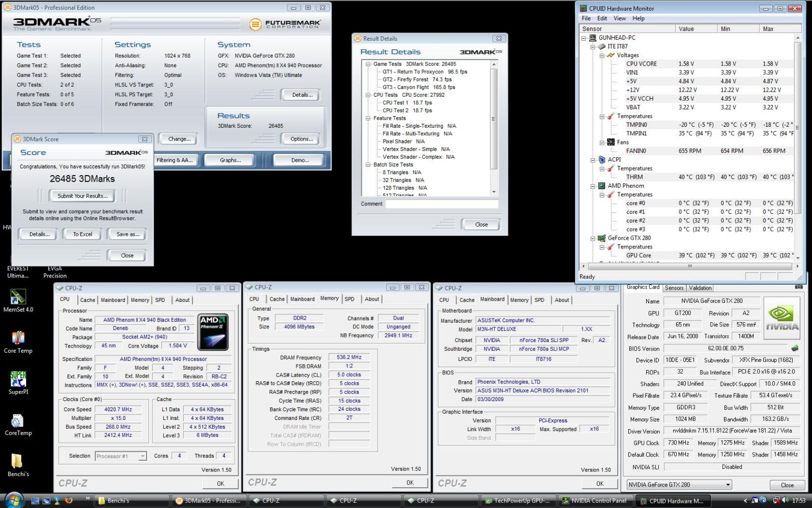Open the Windows Start orb
This screenshot has width=812, height=508.
pos(14,500)
